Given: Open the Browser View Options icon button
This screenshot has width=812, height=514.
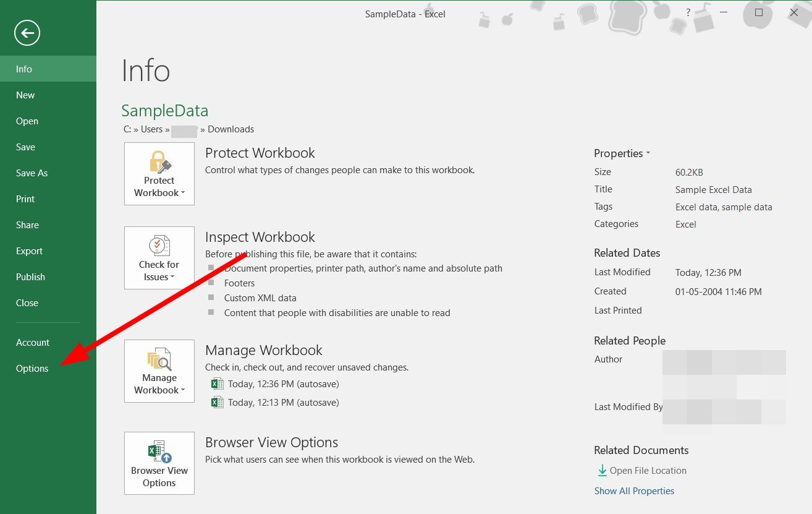Looking at the screenshot, I should [x=159, y=463].
